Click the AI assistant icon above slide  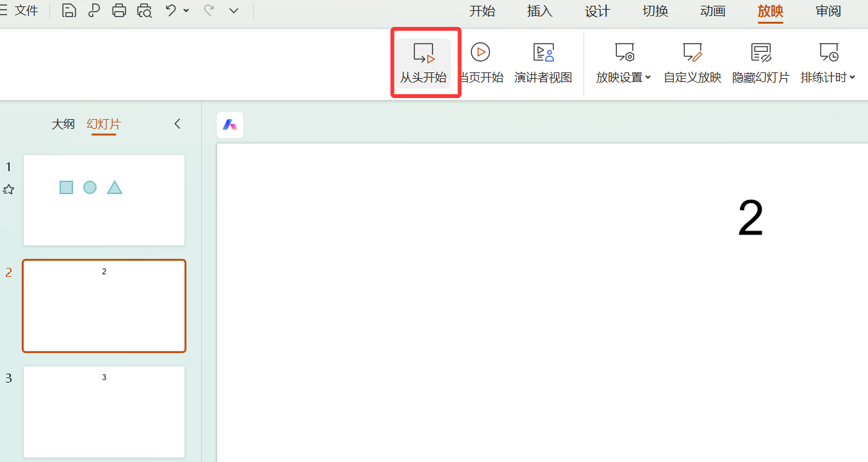[x=230, y=125]
